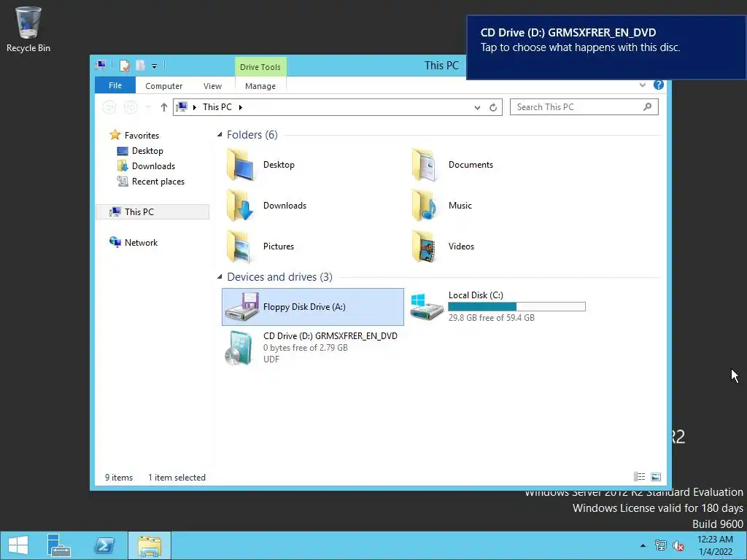Image resolution: width=747 pixels, height=560 pixels.
Task: Click the 29.8 GB free of 59.4 GB text
Action: [x=491, y=318]
